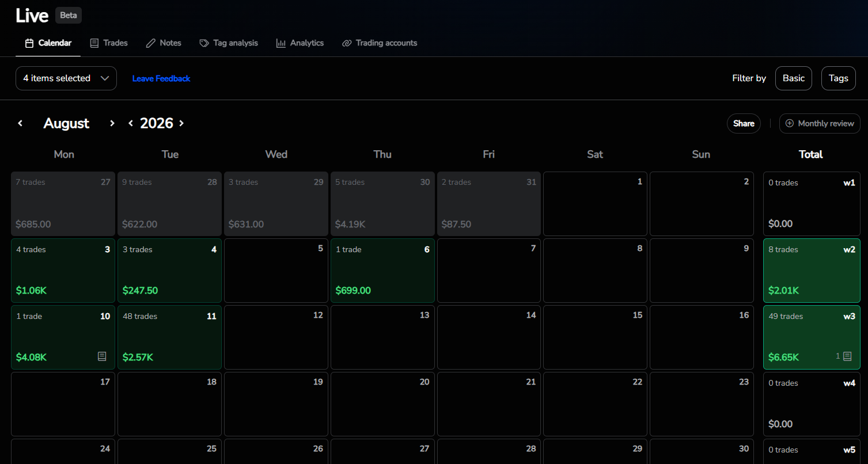Go to next month arrow after August
Viewport: 868px width, 464px height.
pos(112,123)
